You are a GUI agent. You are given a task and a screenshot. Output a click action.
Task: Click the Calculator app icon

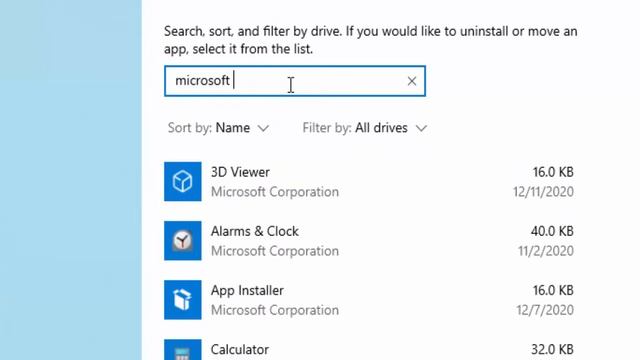pyautogui.click(x=182, y=350)
